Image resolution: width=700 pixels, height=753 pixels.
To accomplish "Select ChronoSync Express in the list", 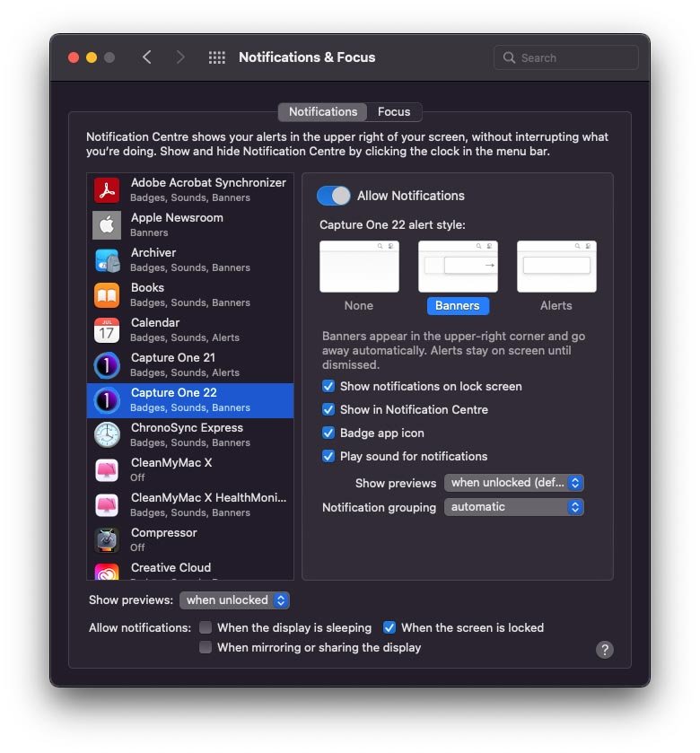I will point(190,435).
